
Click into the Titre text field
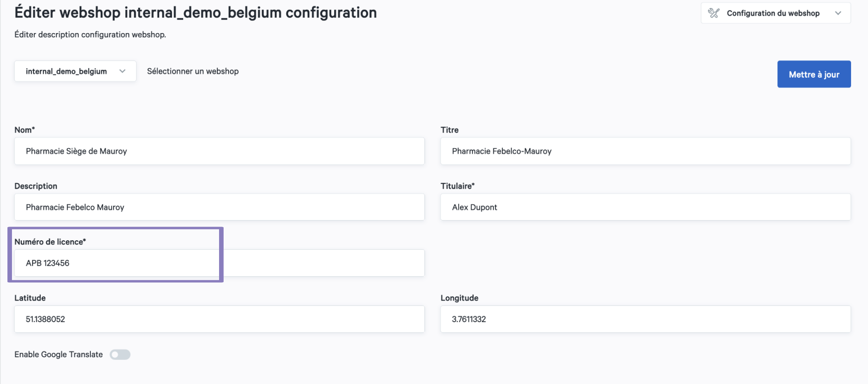(645, 151)
